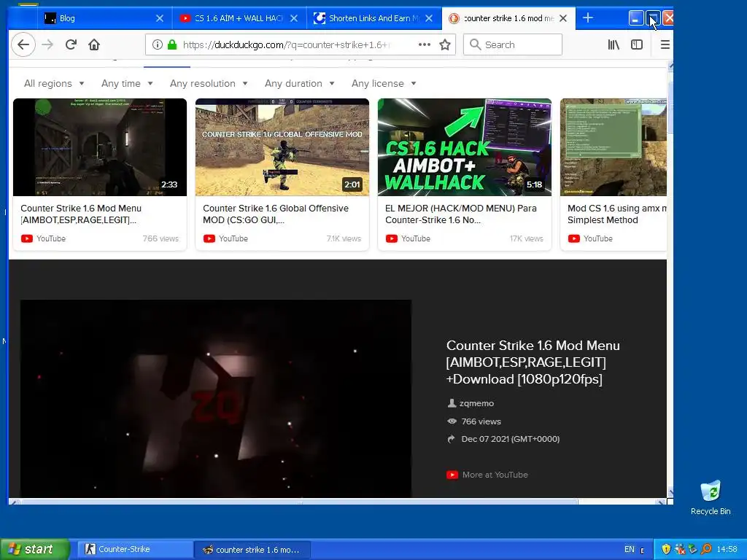The image size is (747, 560).
Task: Open the Mod Menu video thumbnail 2:33
Action: 99,147
